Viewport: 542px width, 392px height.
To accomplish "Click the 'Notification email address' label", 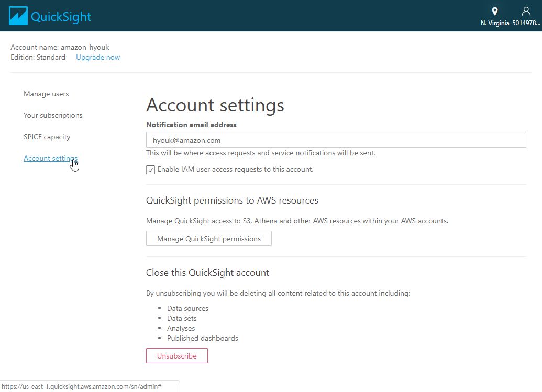I will pos(191,125).
